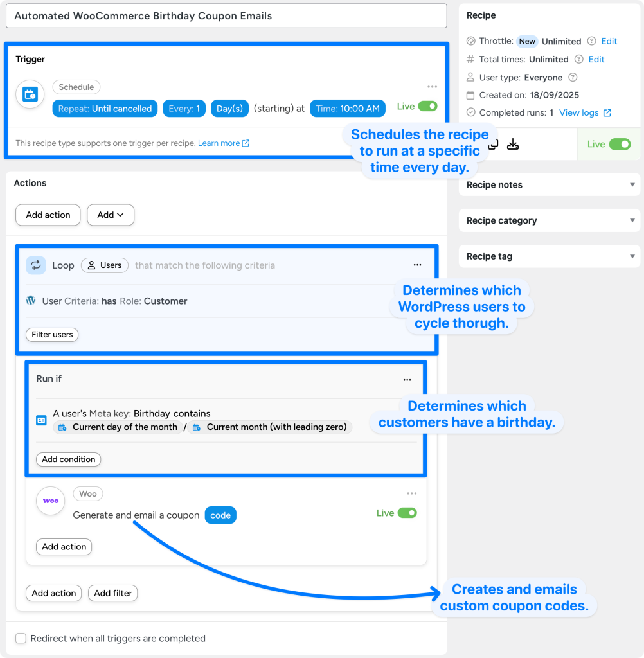
Task: Open the Run if ellipsis menu
Action: coord(407,380)
